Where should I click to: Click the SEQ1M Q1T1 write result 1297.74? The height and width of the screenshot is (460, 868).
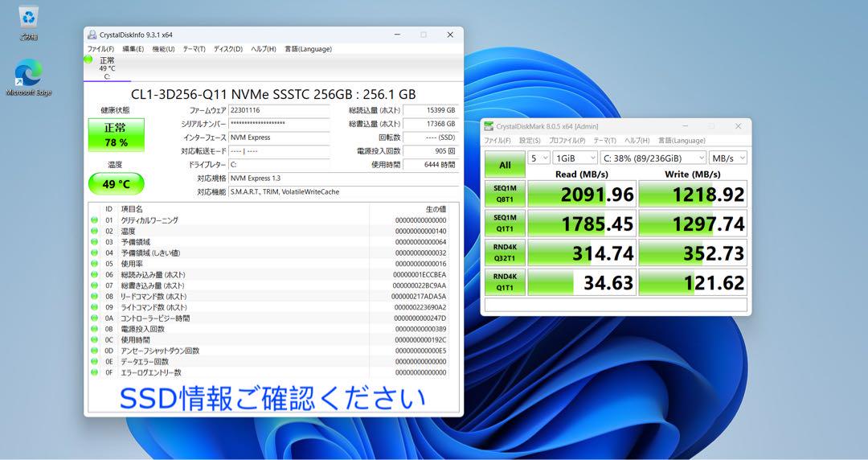coord(693,224)
